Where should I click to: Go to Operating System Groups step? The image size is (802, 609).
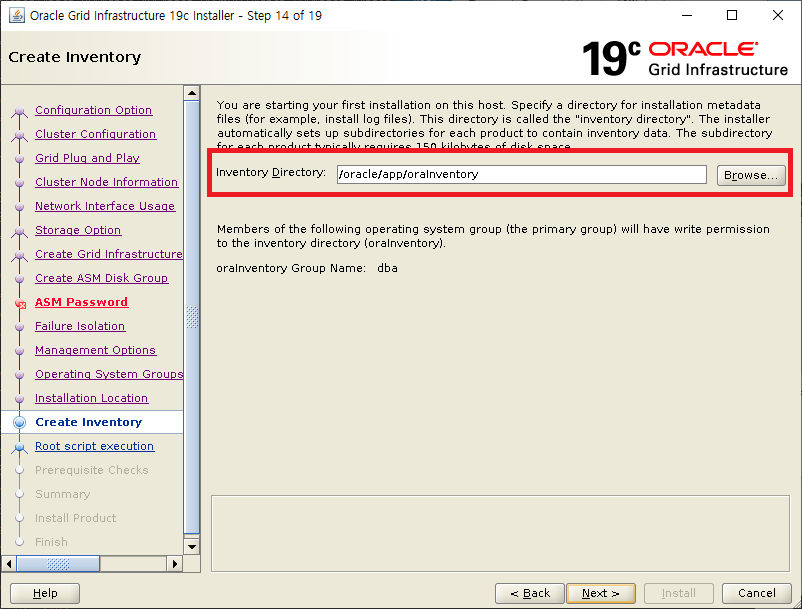[x=108, y=374]
